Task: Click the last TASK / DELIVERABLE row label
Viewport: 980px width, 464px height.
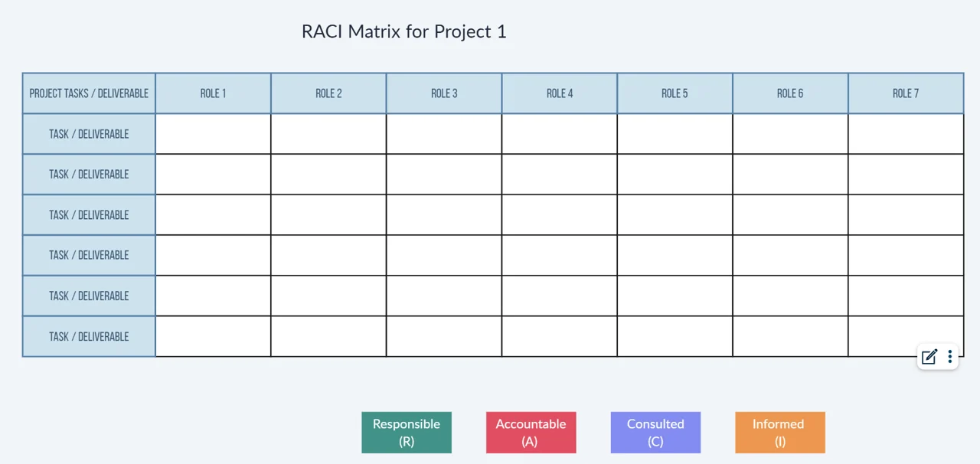Action: click(x=89, y=336)
